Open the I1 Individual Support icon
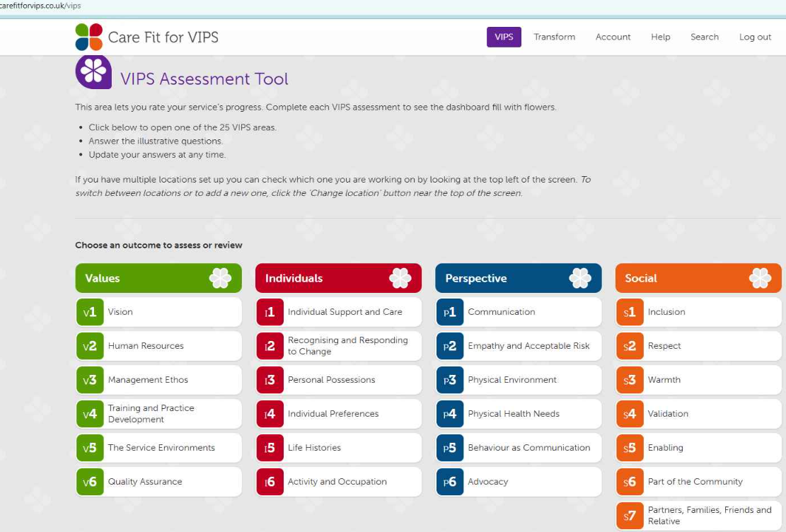 tap(270, 312)
